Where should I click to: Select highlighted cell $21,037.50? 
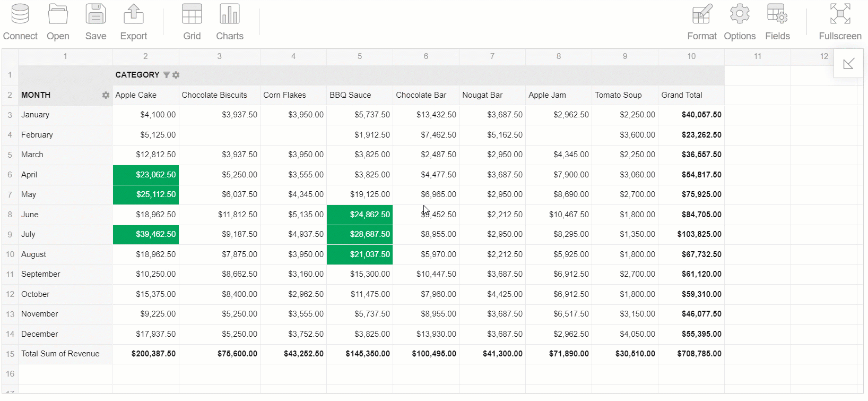click(360, 254)
